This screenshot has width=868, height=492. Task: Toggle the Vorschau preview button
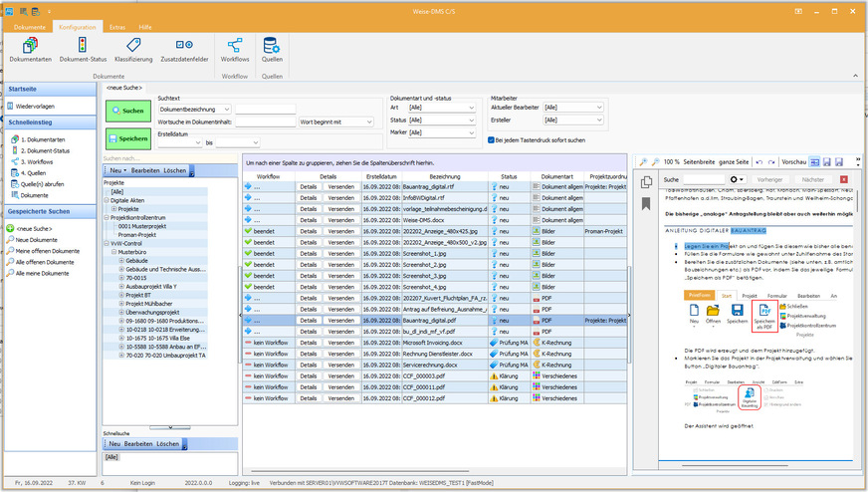[x=795, y=161]
